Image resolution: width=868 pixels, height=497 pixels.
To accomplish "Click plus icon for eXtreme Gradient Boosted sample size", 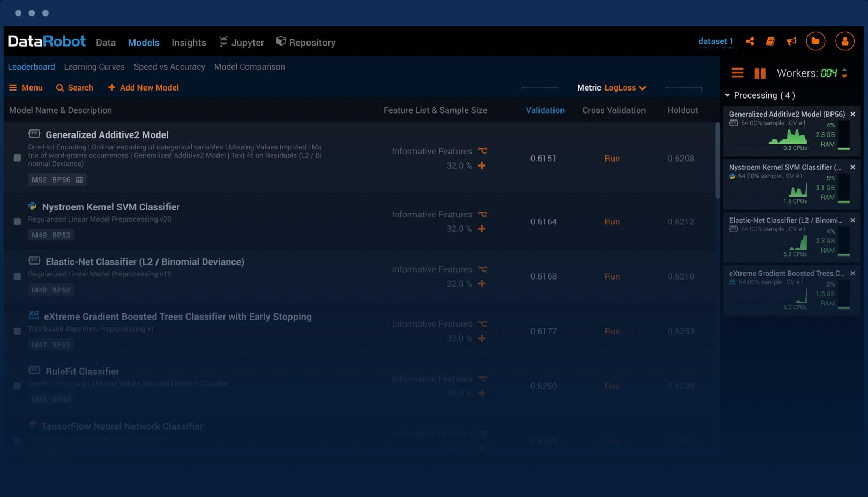I will [482, 338].
